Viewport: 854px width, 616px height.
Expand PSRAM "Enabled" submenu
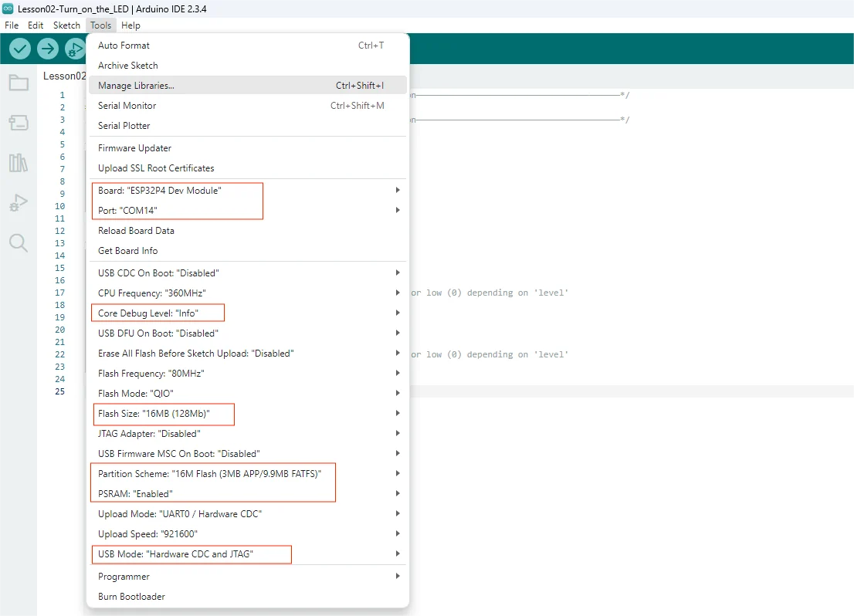click(248, 494)
